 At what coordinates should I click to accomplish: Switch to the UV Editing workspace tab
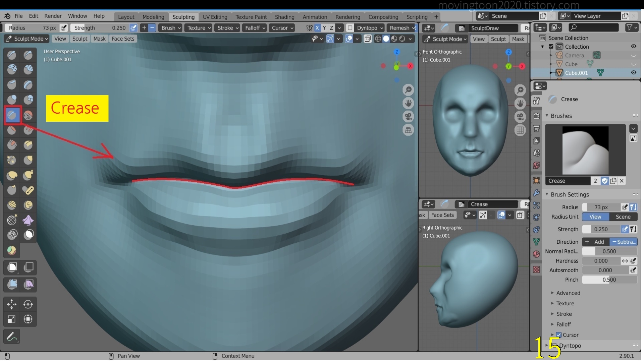coord(215,17)
